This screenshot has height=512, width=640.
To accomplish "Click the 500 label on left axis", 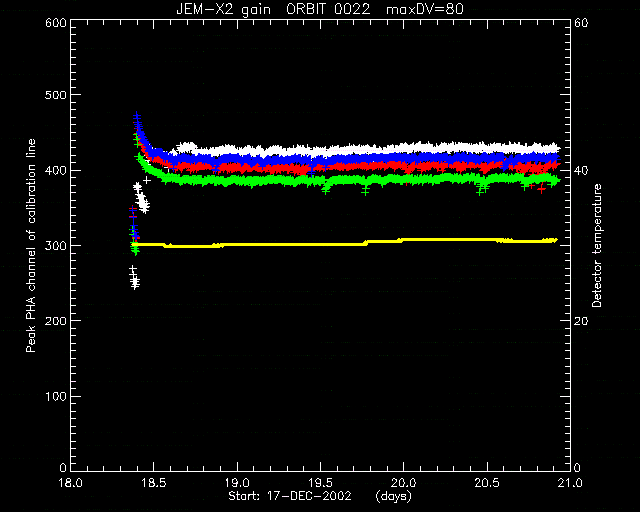I will pyautogui.click(x=56, y=95).
